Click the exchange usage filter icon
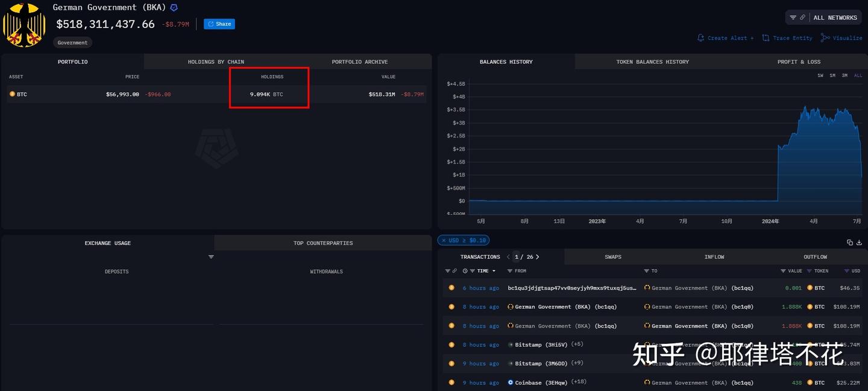The image size is (868, 391). [211, 257]
